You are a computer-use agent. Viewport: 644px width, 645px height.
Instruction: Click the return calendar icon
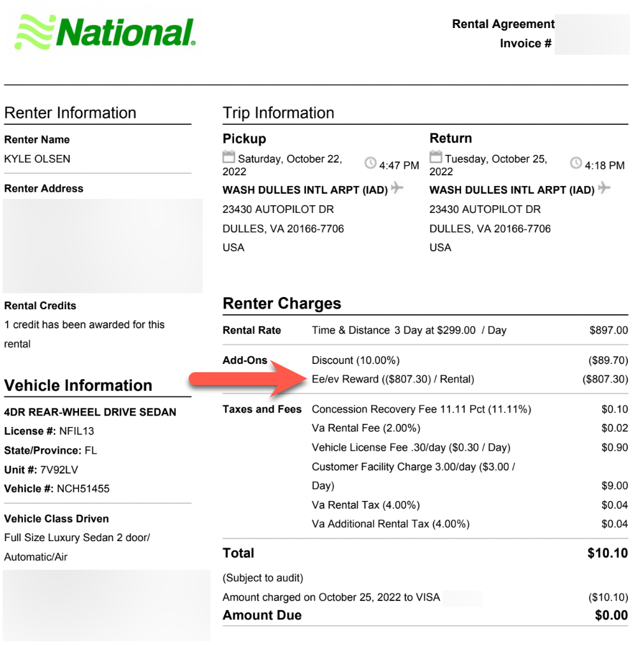pyautogui.click(x=435, y=157)
